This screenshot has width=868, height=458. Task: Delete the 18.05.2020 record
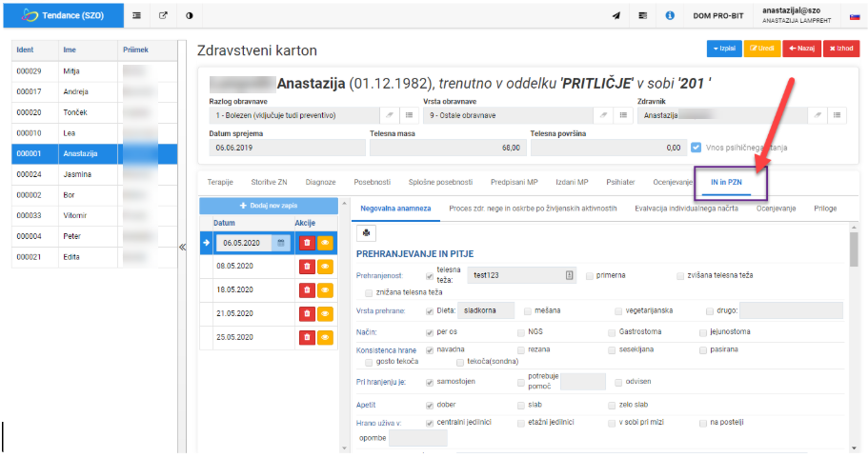[307, 289]
